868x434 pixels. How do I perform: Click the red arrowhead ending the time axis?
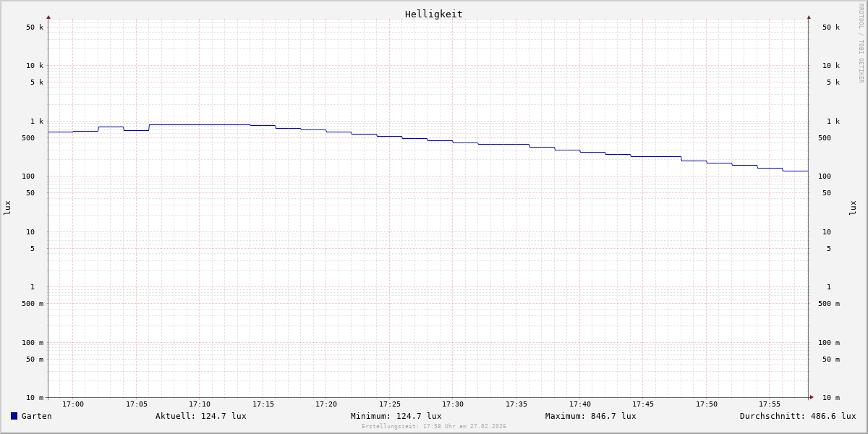tap(812, 397)
